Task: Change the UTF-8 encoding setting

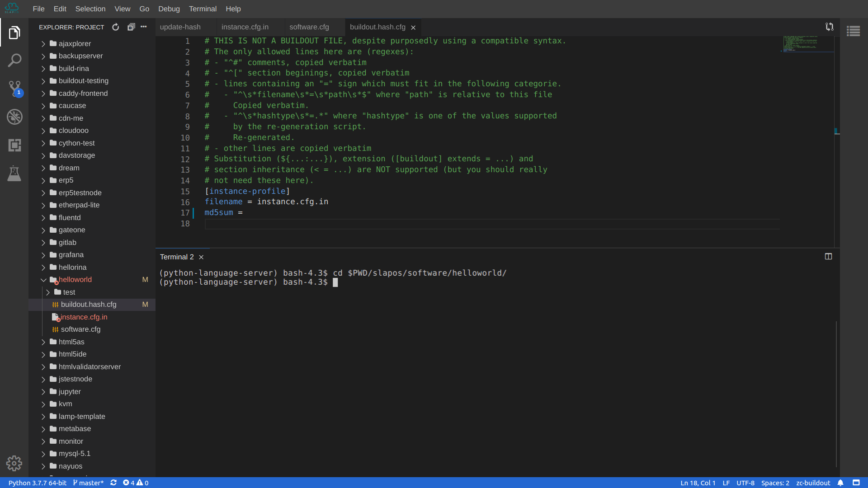Action: pos(745,483)
